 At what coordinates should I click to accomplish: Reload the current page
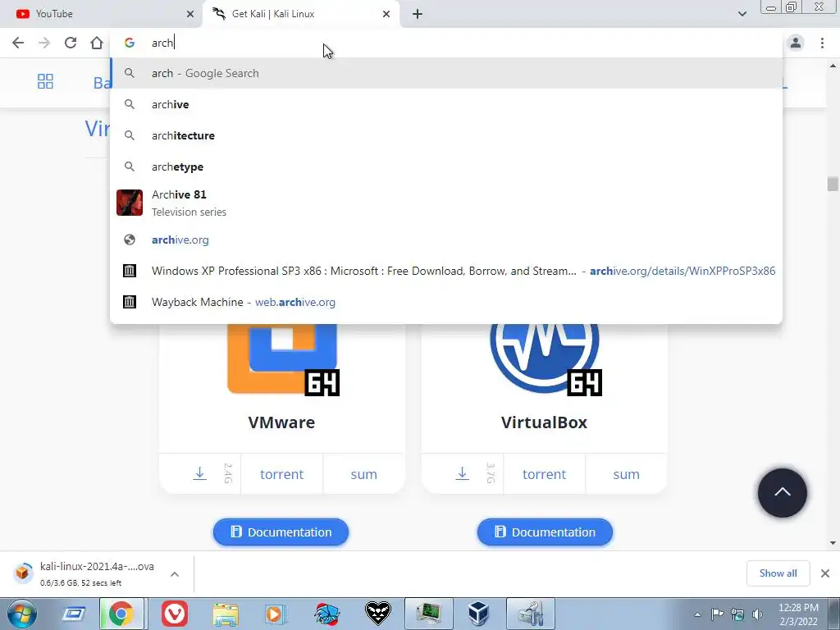71,43
